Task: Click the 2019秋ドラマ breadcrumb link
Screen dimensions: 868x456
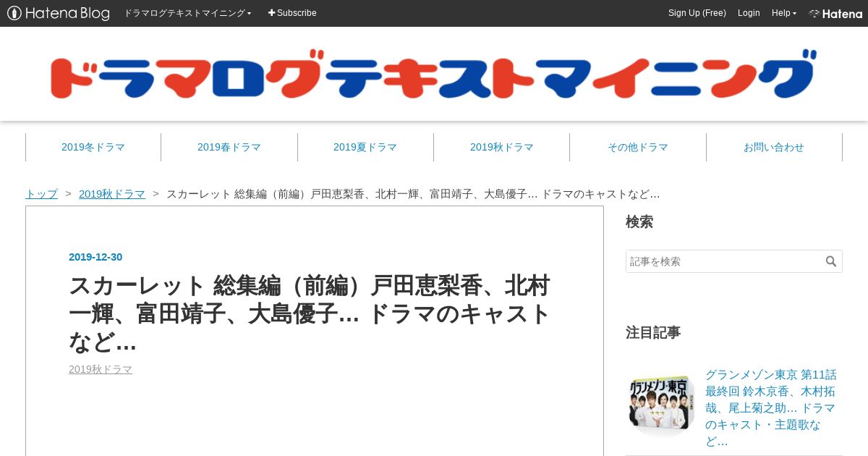Action: tap(112, 194)
